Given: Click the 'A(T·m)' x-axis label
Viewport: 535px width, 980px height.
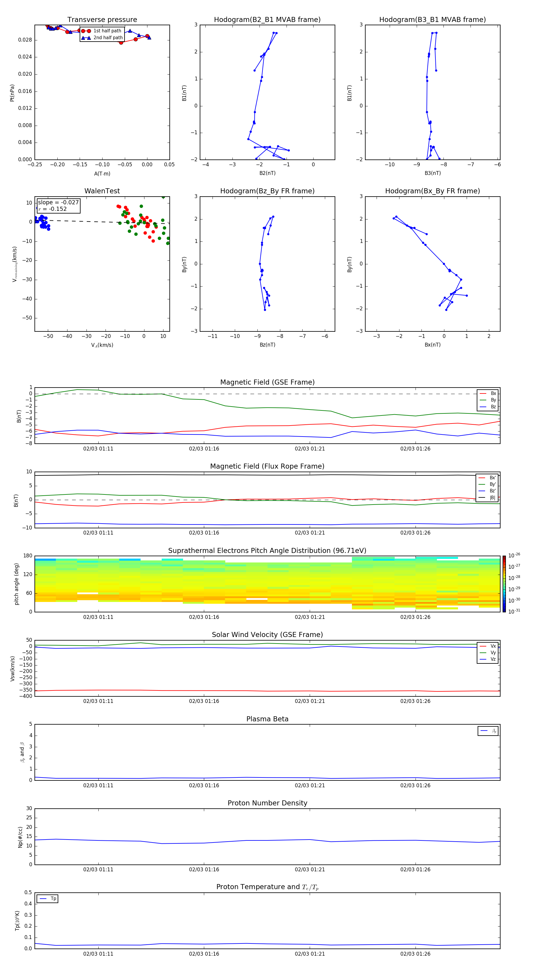Looking at the screenshot, I should 102,174.
